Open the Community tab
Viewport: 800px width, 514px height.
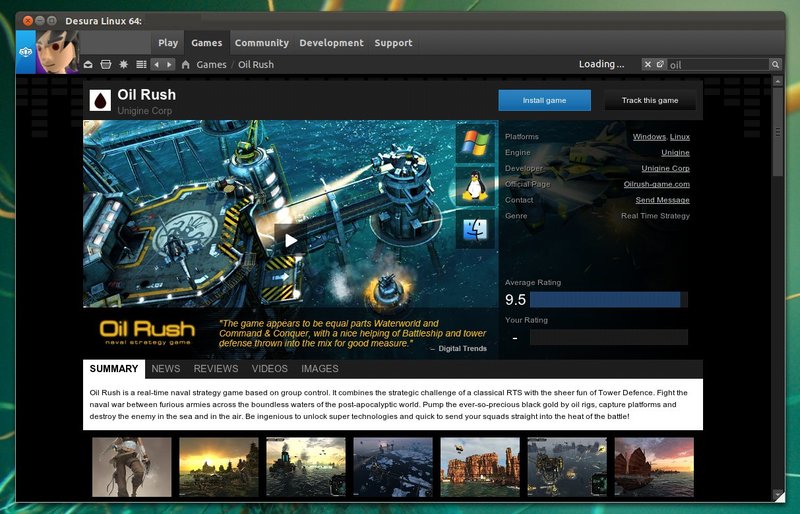point(262,43)
